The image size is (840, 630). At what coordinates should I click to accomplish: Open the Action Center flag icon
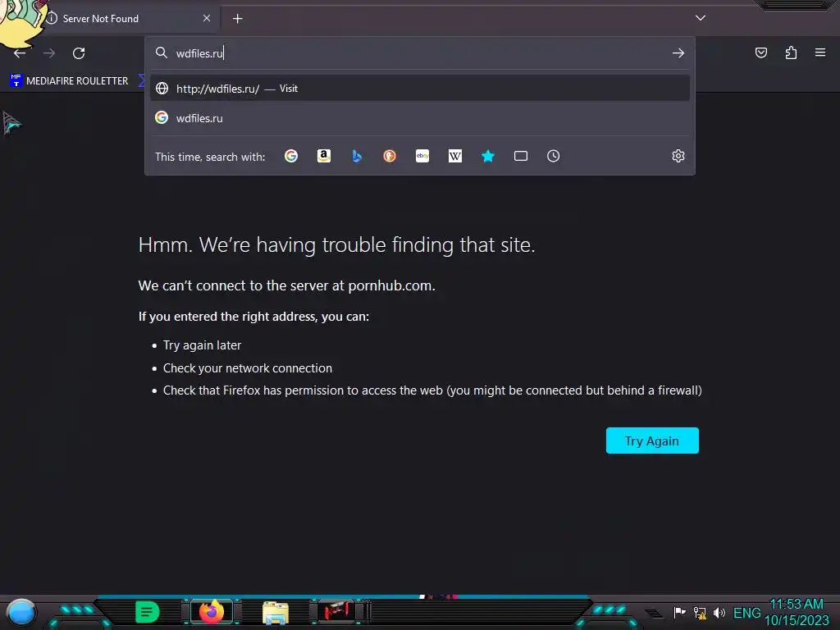(679, 612)
